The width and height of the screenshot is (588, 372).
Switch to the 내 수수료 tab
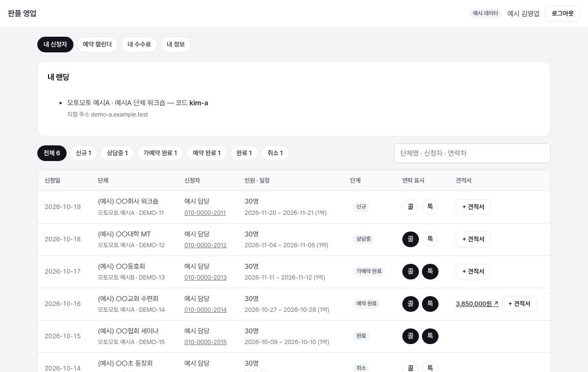139,45
